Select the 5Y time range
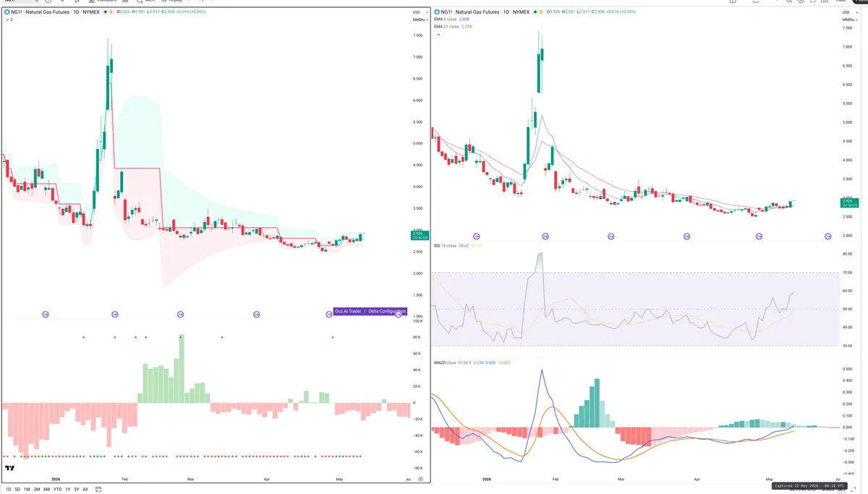 click(x=77, y=489)
